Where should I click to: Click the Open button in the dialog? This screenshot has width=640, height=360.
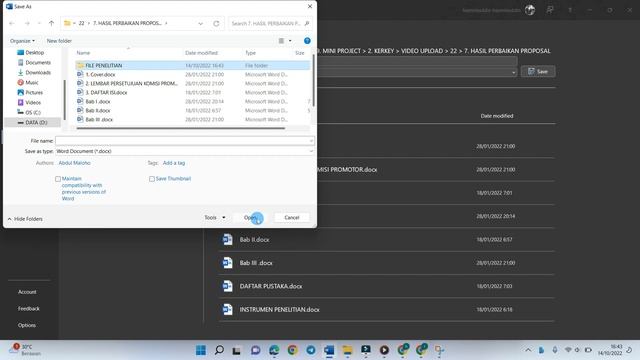tap(250, 218)
